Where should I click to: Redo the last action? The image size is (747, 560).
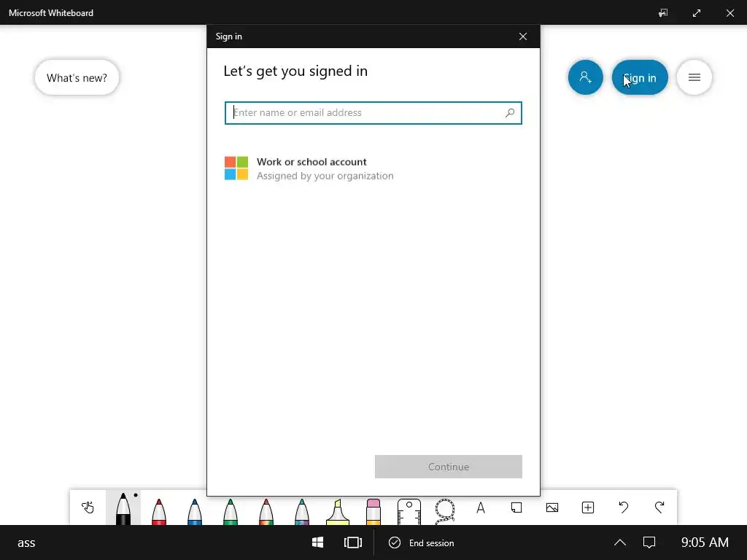tap(659, 507)
